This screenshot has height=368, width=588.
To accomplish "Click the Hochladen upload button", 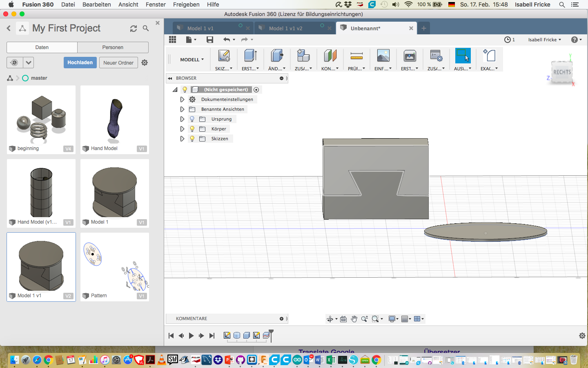I will pos(80,63).
